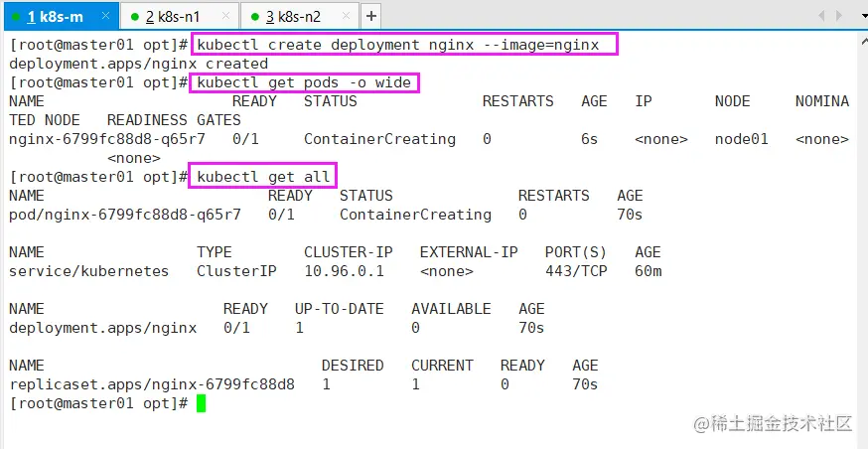Click pod name 'nginx-6799fc88d8-q65r7' without pod/ prefix
This screenshot has width=868, height=449.
(x=107, y=139)
